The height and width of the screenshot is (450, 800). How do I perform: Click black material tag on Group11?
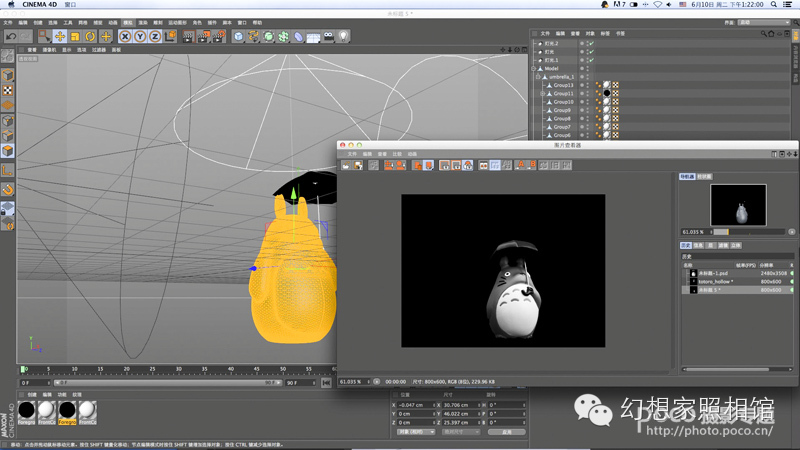[607, 93]
